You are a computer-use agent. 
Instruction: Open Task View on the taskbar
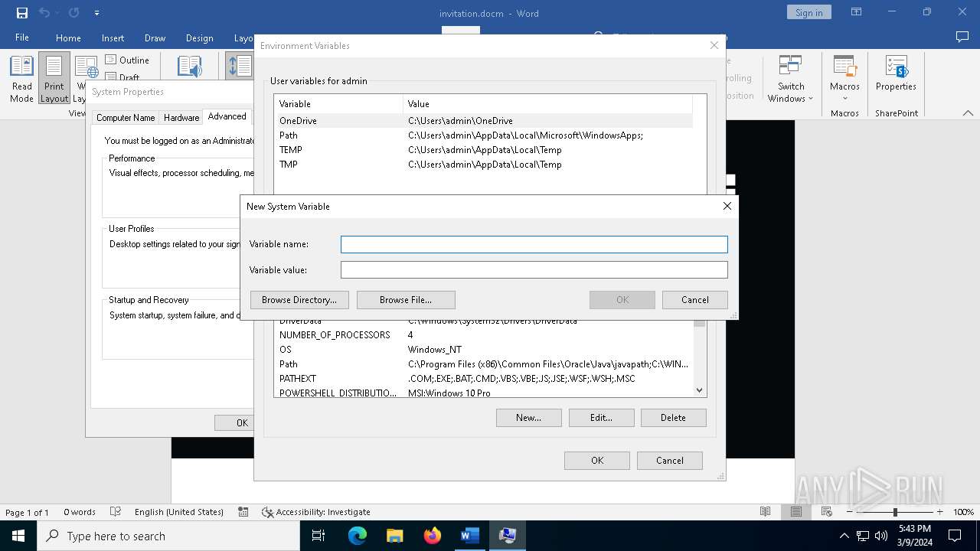(318, 536)
